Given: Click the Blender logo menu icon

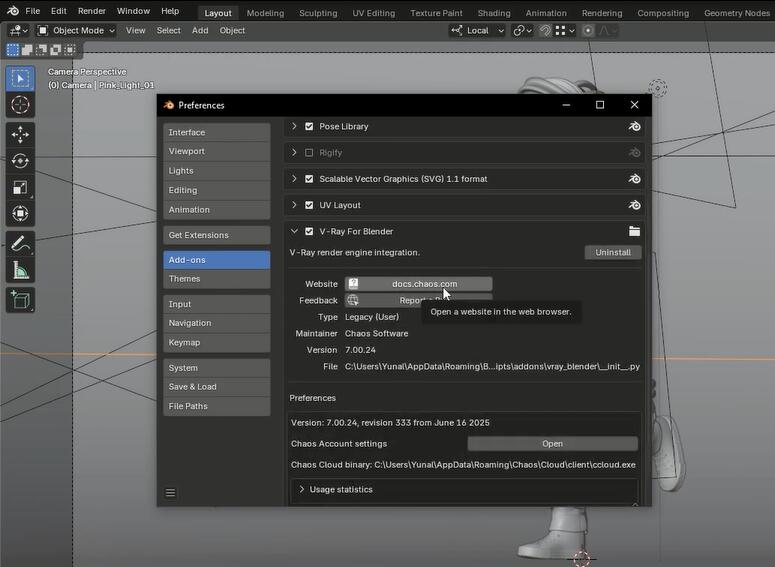Looking at the screenshot, I should (x=13, y=11).
